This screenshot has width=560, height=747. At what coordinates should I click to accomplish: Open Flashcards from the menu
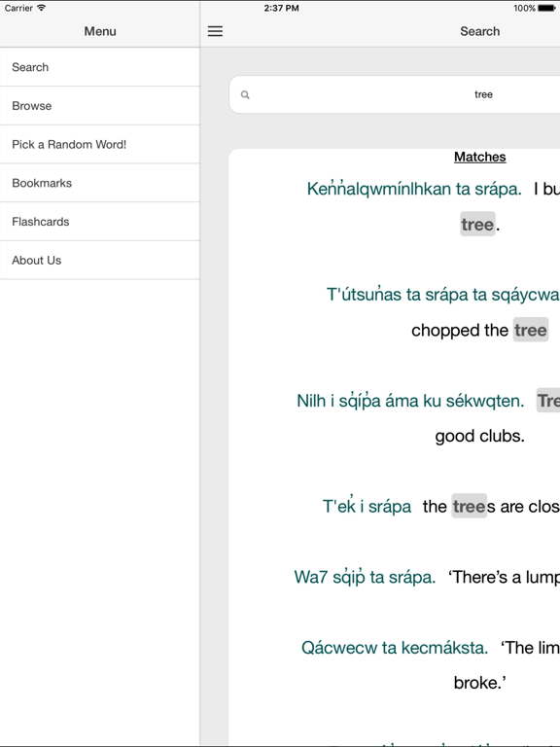pyautogui.click(x=100, y=222)
